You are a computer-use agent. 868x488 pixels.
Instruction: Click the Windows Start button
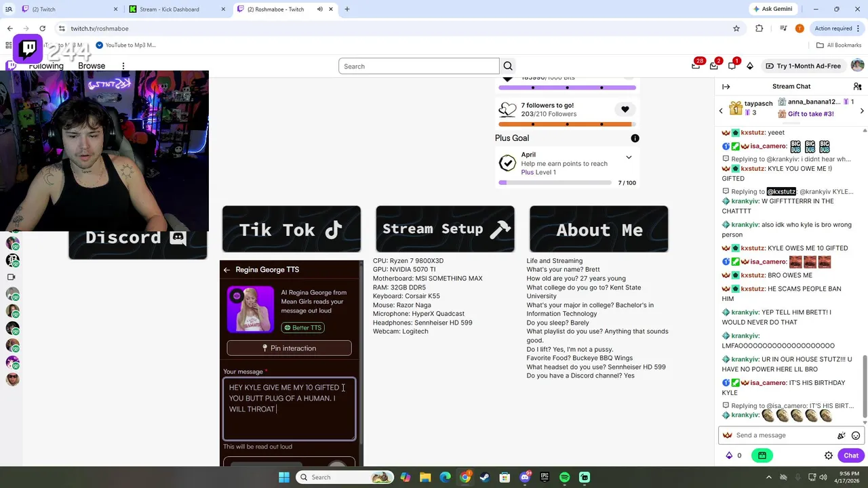pos(283,477)
